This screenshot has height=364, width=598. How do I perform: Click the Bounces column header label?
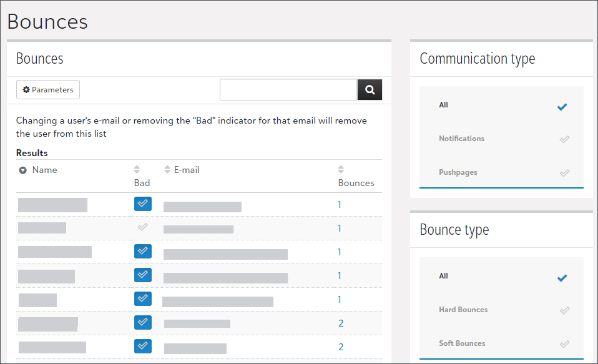[356, 183]
